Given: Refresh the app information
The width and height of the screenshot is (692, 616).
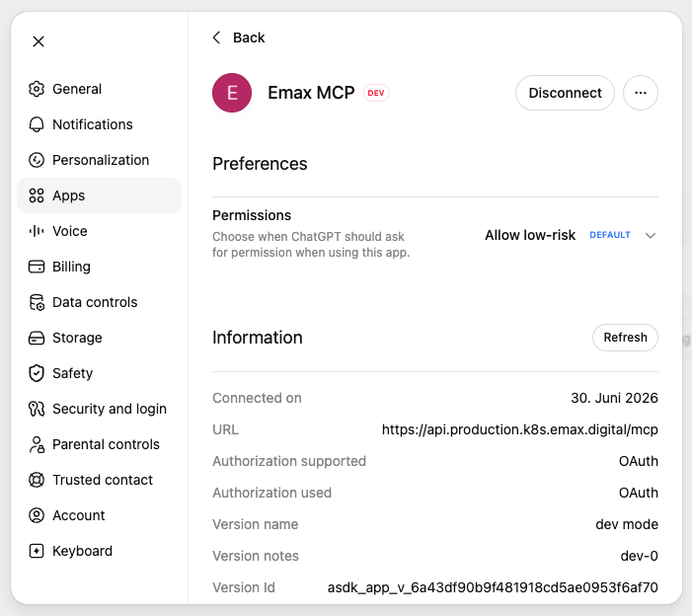Looking at the screenshot, I should pyautogui.click(x=625, y=338).
